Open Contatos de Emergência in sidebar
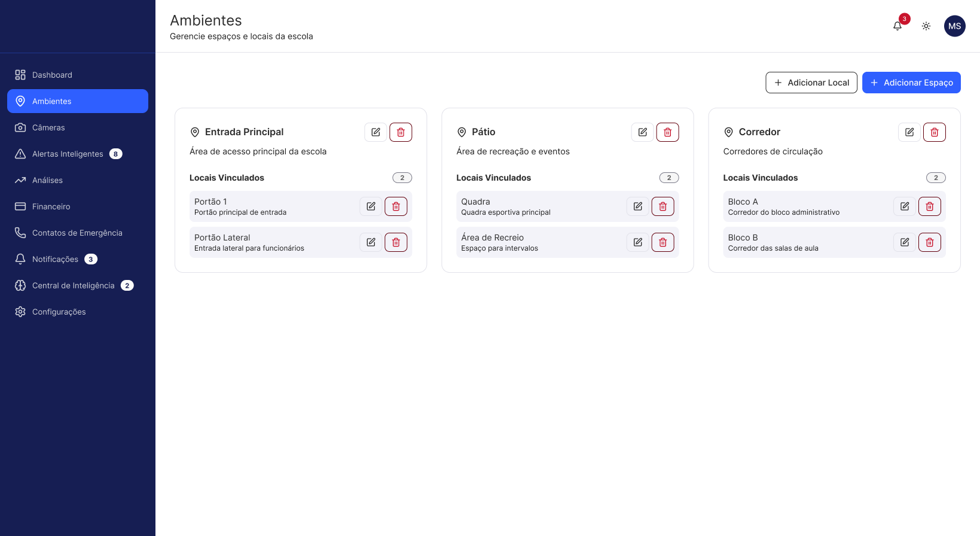980x536 pixels. (78, 233)
